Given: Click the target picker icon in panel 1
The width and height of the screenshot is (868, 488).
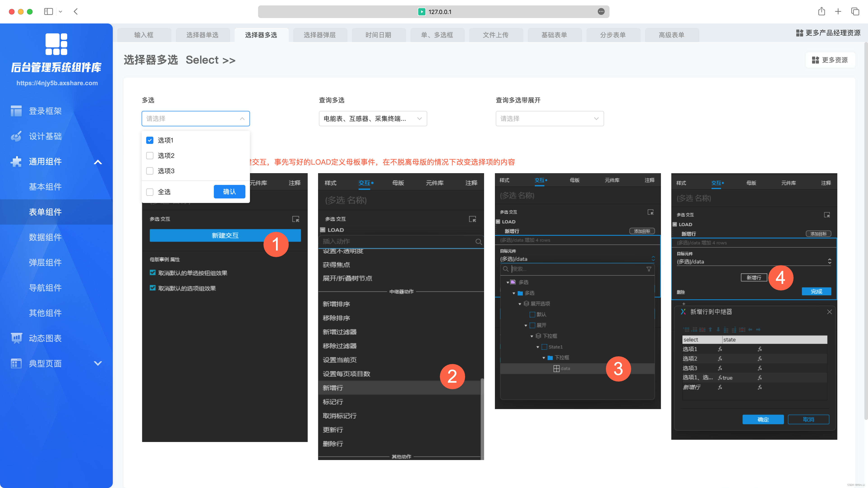Looking at the screenshot, I should [x=295, y=219].
